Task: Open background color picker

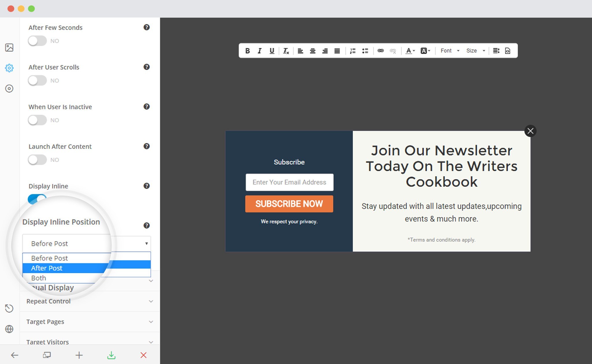Action: tap(425, 51)
